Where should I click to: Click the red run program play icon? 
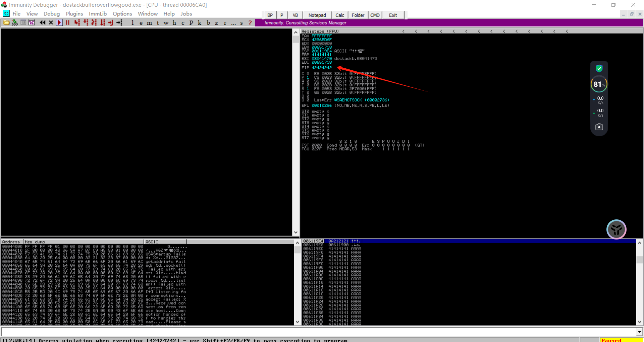59,23
